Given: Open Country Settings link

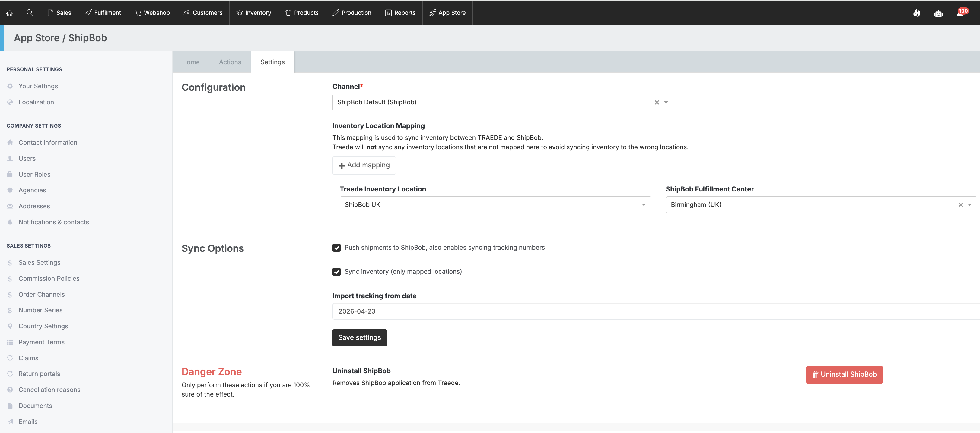Looking at the screenshot, I should (43, 326).
